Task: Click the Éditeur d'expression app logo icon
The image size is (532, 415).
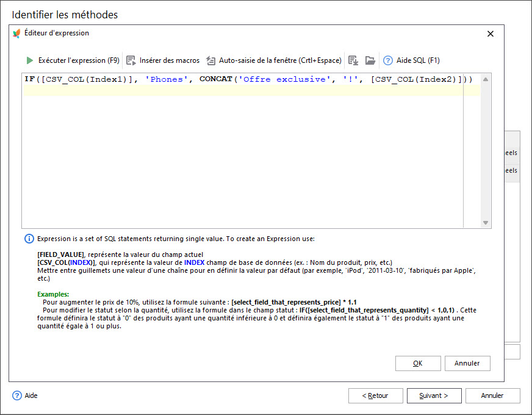Action: pos(16,33)
